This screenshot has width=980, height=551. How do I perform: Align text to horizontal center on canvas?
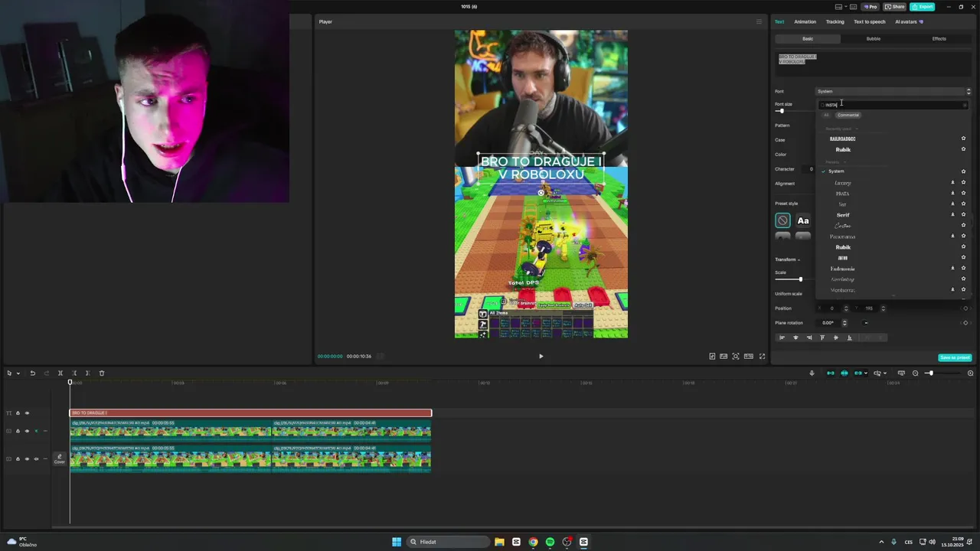(795, 337)
